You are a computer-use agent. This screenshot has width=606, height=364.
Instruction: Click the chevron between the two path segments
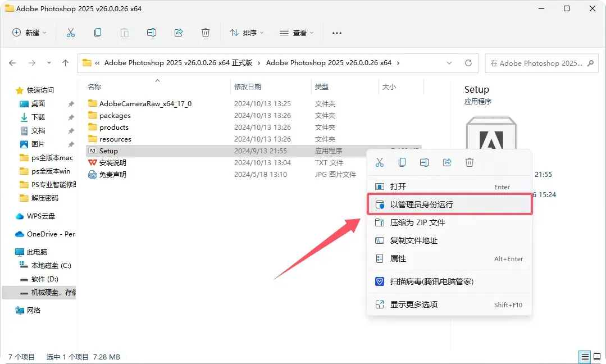(258, 62)
